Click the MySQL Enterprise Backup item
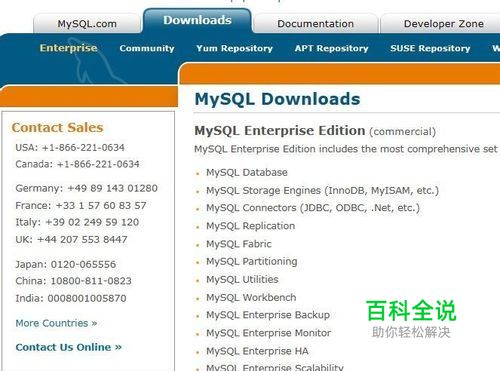This screenshot has width=500, height=371. coord(268,315)
